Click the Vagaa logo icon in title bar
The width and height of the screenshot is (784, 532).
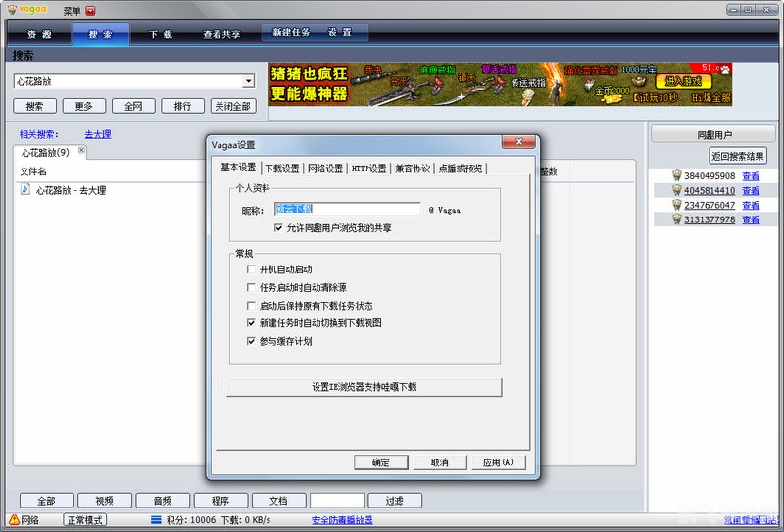coord(12,10)
